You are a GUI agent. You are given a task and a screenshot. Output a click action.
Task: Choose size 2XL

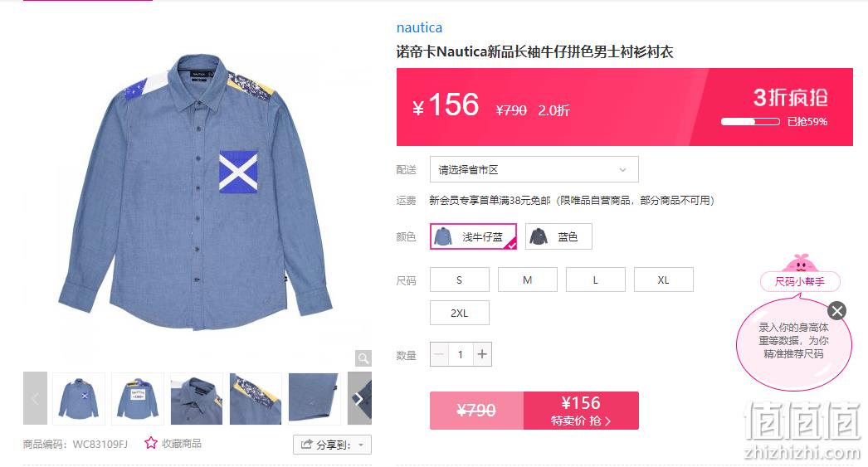[x=460, y=314]
